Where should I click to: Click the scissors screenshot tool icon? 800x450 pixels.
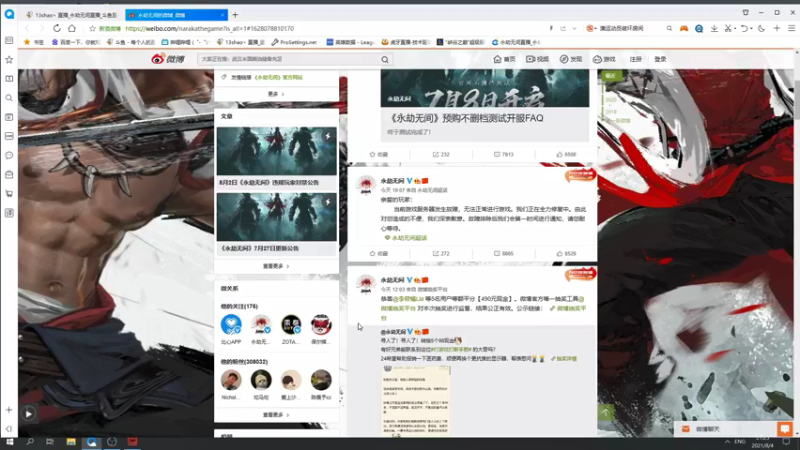728,29
